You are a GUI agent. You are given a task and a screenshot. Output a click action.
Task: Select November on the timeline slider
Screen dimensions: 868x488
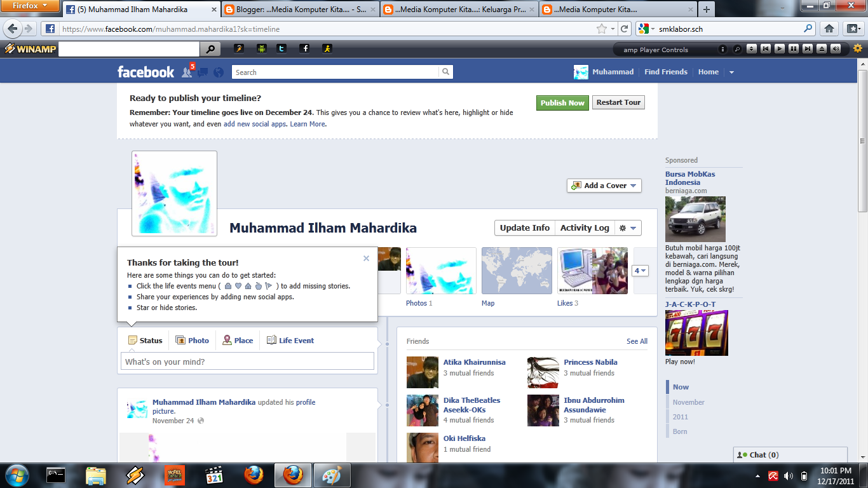[x=688, y=402]
